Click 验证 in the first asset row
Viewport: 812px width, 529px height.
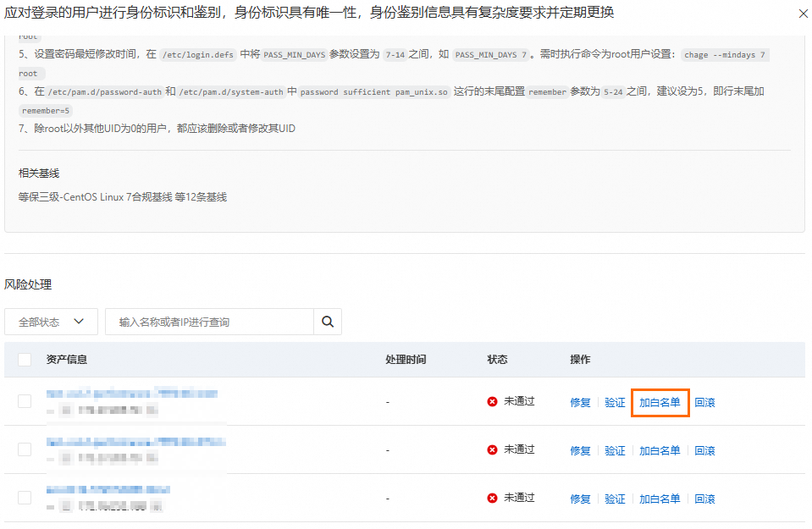(x=615, y=402)
